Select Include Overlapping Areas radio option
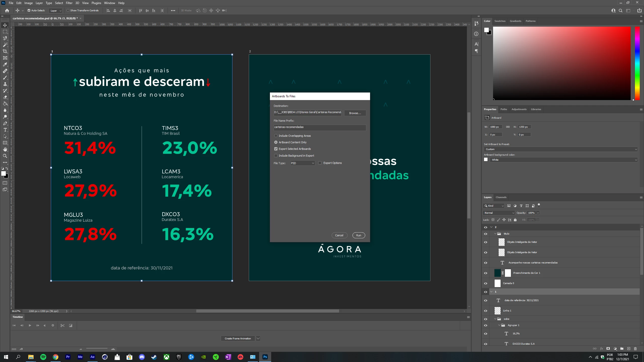The width and height of the screenshot is (644, 362). 276,136
